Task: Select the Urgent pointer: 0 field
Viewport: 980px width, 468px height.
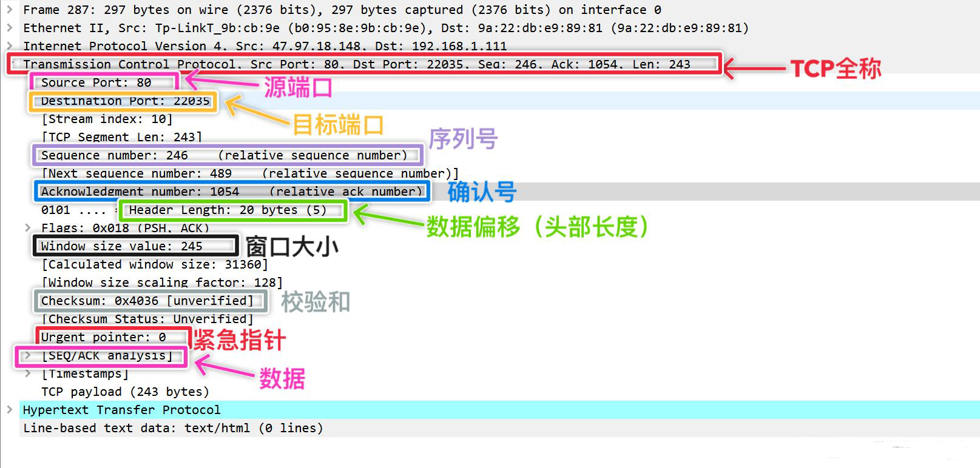Action: coord(104,337)
